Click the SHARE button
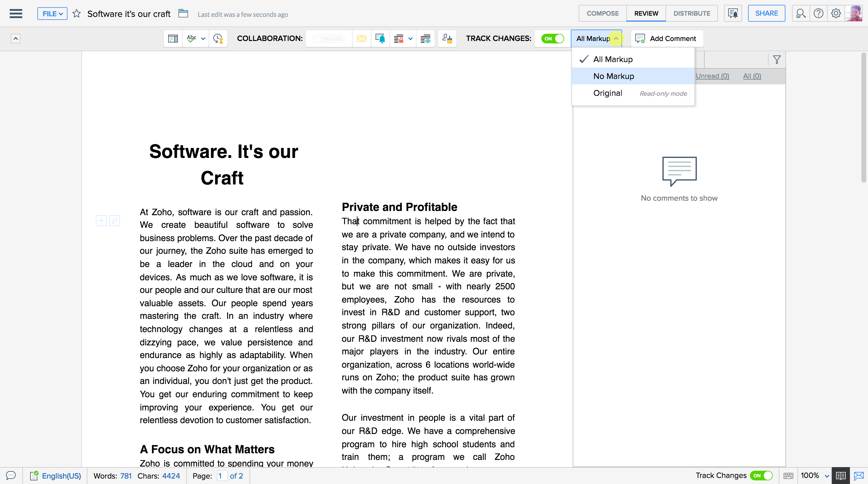 pos(766,14)
